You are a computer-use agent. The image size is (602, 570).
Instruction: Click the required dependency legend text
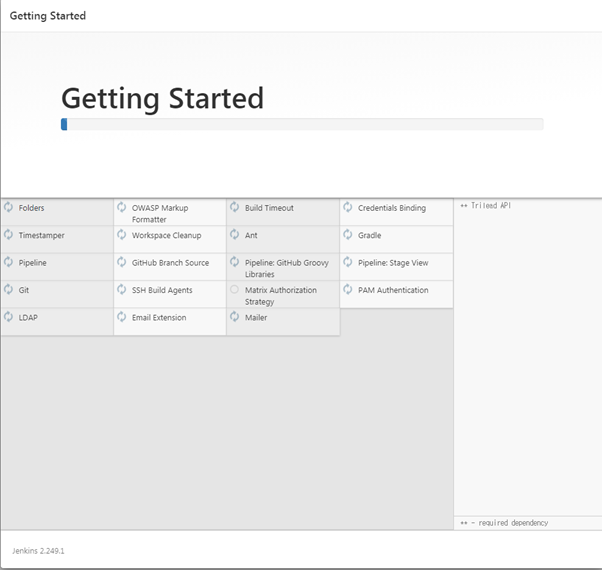[x=504, y=523]
